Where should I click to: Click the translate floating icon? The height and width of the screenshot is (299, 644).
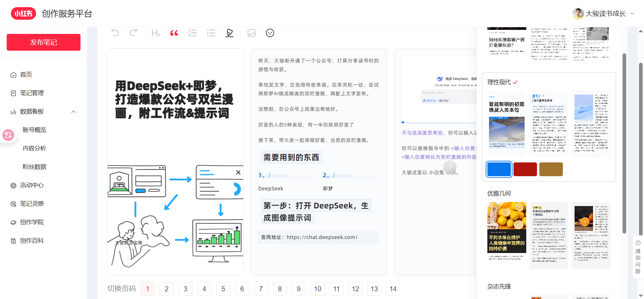(8, 135)
